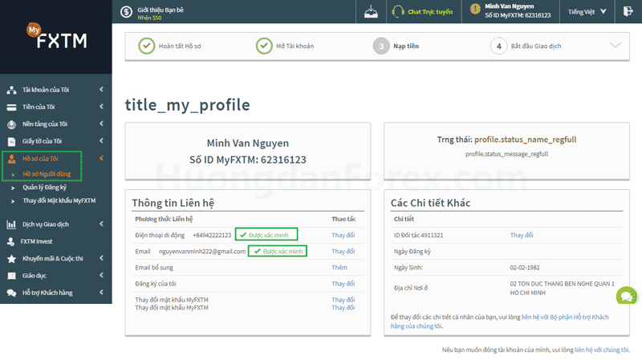Select Quản lý Đăng ký submenu item
Viewport: 642px width, 364px height.
click(45, 188)
